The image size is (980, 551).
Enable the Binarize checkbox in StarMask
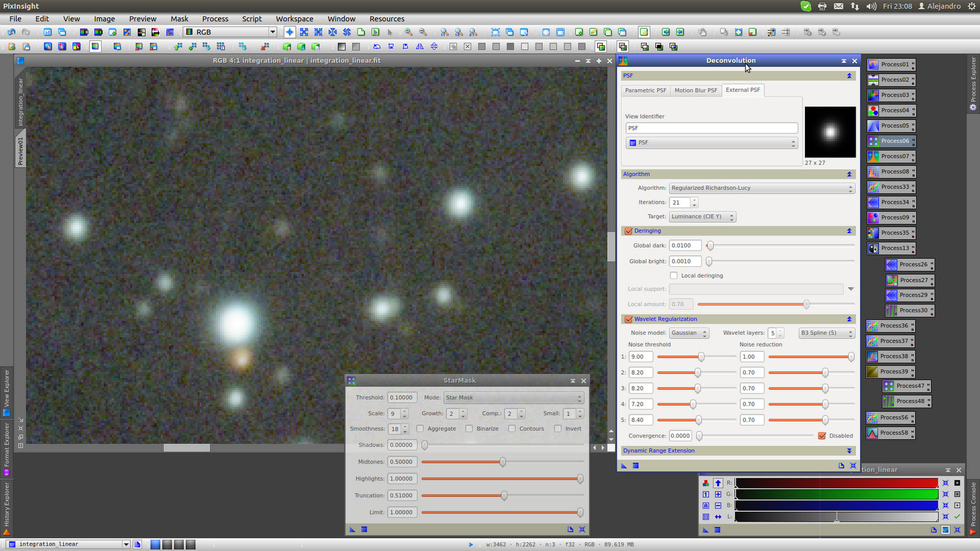[x=469, y=429]
